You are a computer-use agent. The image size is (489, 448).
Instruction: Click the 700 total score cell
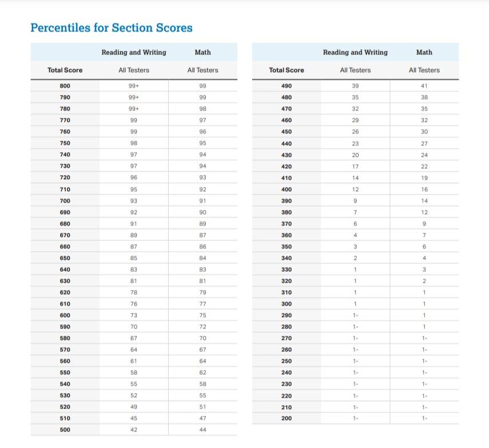tap(65, 201)
